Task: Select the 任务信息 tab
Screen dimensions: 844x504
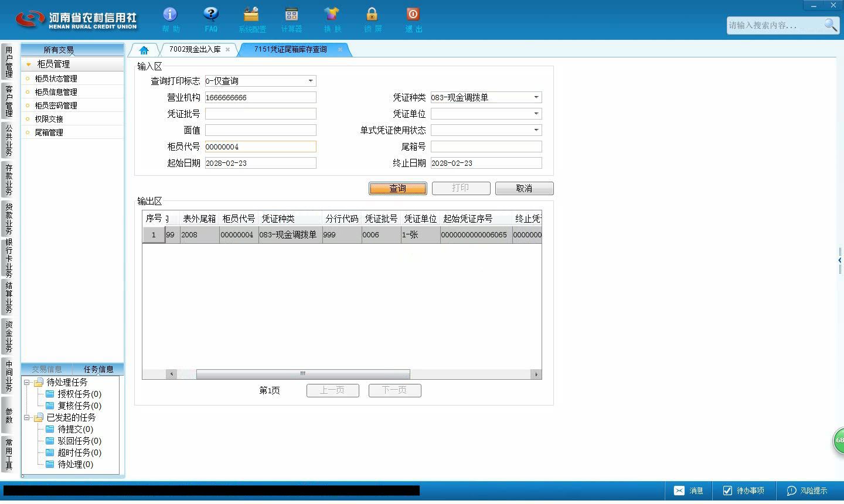Action: pos(98,369)
